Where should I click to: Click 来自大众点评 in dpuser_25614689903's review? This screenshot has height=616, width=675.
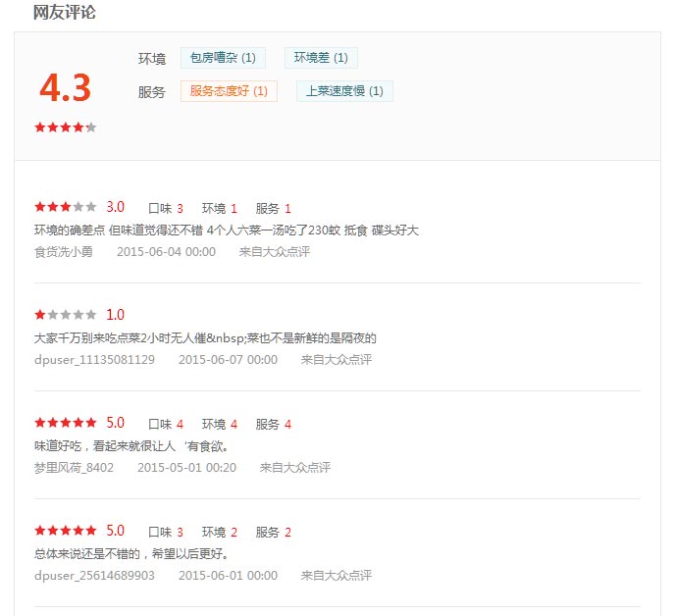click(337, 576)
